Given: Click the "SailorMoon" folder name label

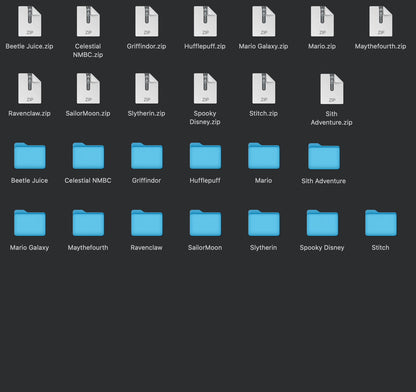Looking at the screenshot, I should pyautogui.click(x=205, y=248).
